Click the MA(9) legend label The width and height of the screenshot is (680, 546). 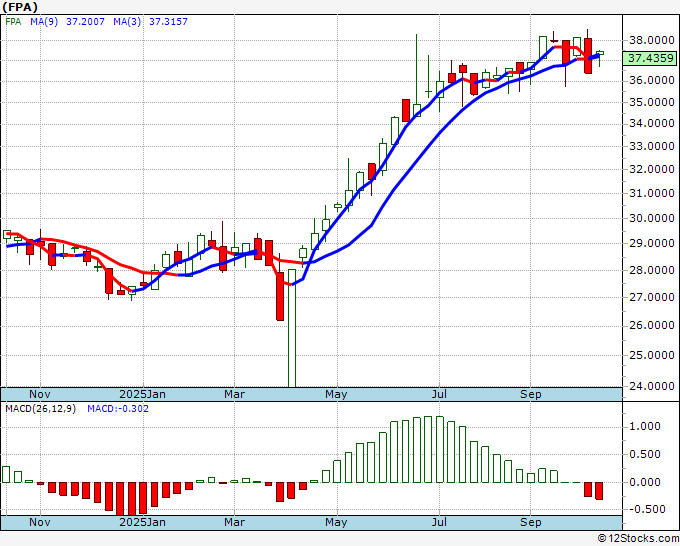pyautogui.click(x=44, y=22)
